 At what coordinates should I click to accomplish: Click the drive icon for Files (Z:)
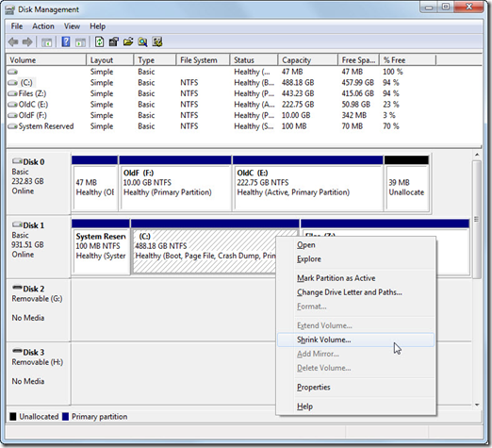(x=12, y=93)
